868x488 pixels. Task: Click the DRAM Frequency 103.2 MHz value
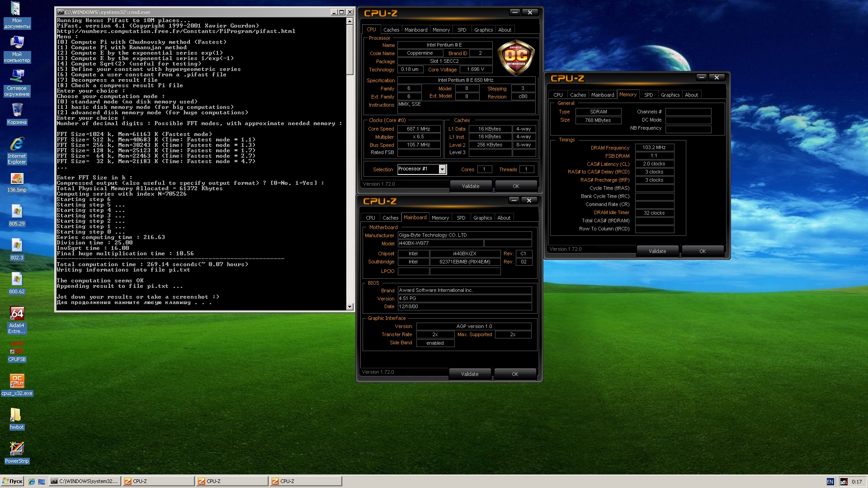654,148
